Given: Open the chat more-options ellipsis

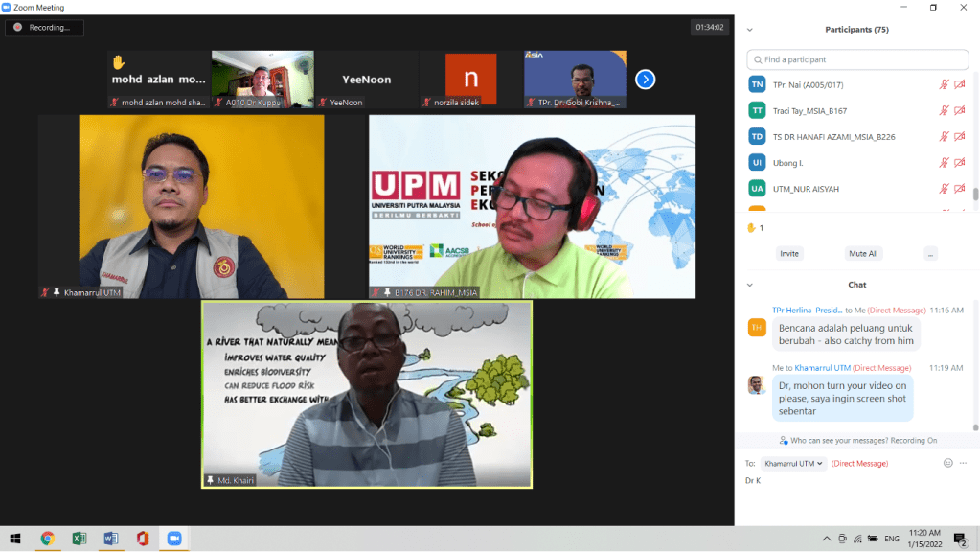Looking at the screenshot, I should coord(963,463).
